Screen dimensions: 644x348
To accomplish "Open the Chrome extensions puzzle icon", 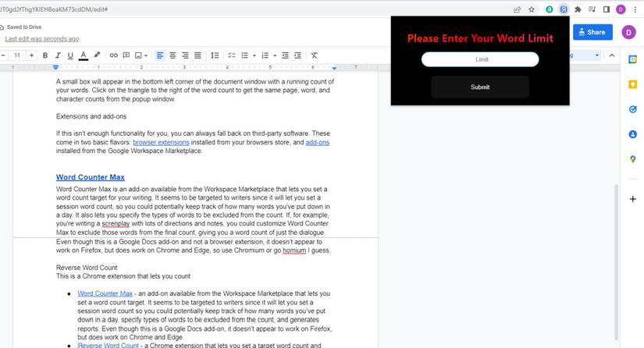I will coord(578,9).
